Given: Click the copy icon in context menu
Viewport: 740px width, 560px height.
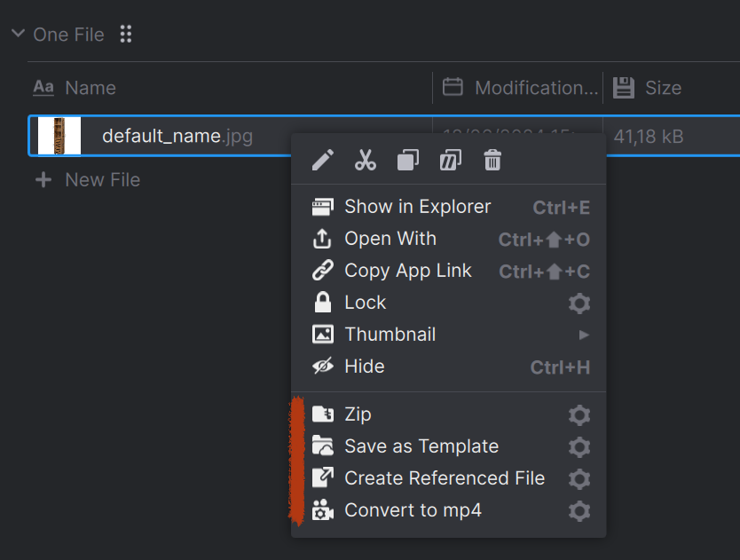Looking at the screenshot, I should [407, 161].
